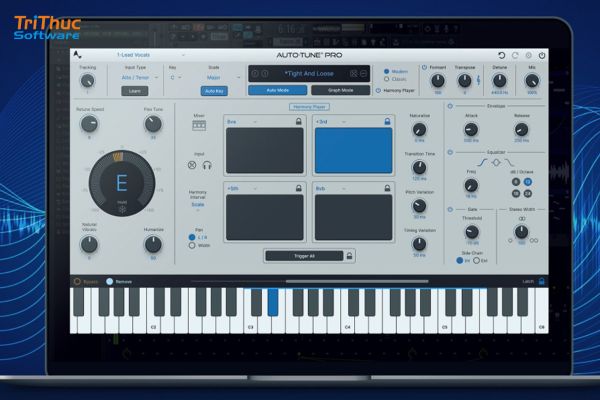Viewport: 600px width, 400px height.
Task: Click the Auto Key button
Action: pos(214,91)
